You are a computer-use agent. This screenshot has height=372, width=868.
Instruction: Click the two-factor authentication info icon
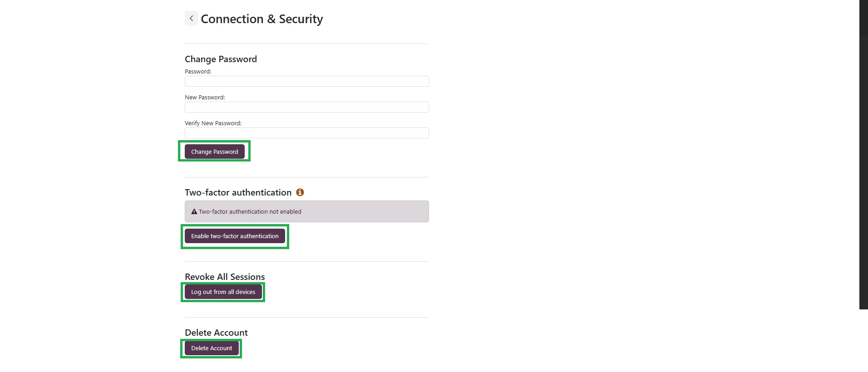point(300,192)
